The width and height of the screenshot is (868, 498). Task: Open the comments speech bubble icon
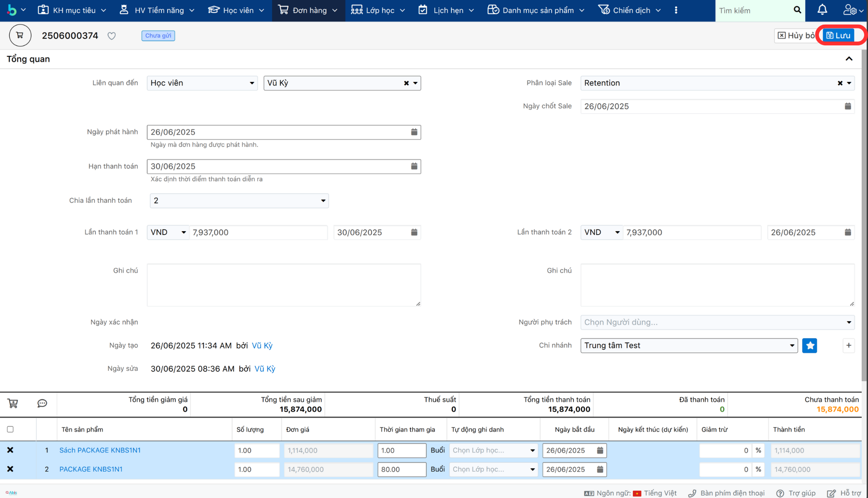(42, 403)
